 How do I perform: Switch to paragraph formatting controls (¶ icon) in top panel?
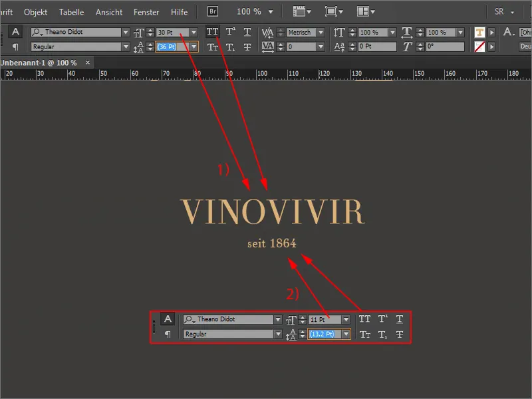15,47
